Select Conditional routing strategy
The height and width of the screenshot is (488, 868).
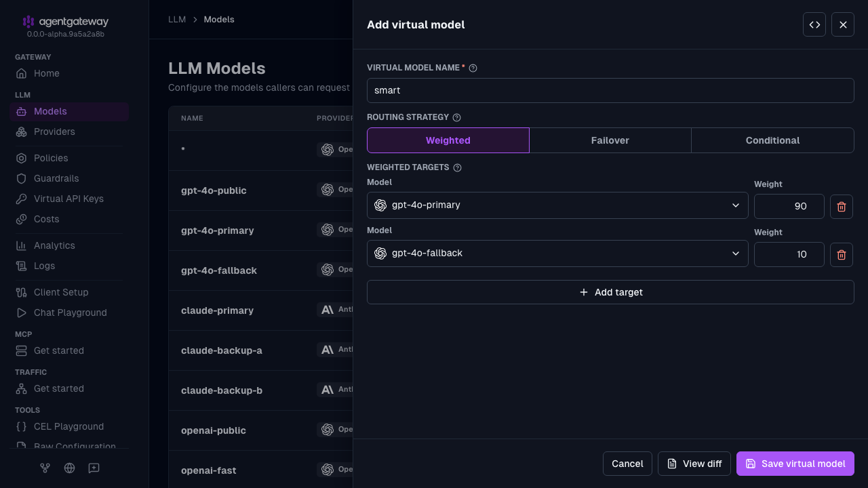[x=773, y=140]
